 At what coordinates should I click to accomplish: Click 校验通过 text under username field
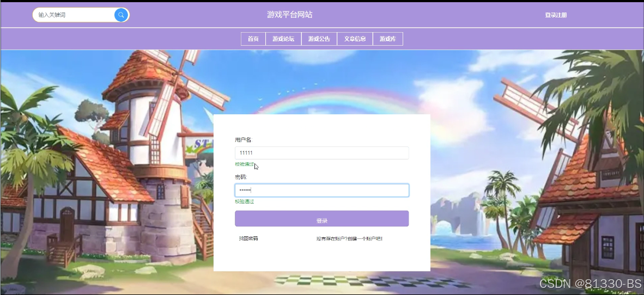click(x=245, y=164)
